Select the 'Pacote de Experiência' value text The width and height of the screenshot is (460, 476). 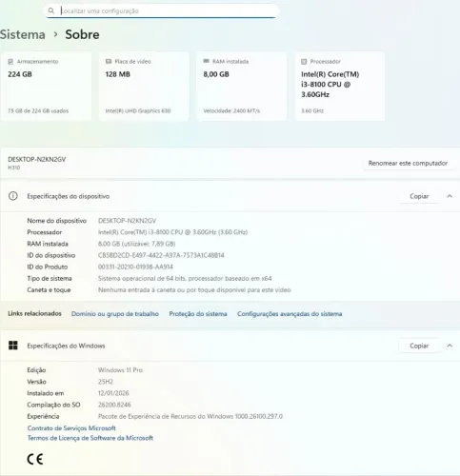[190, 416]
